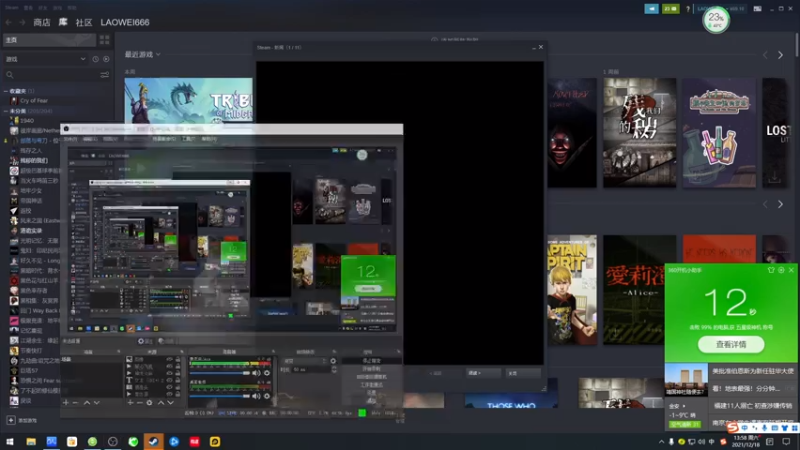Click 查看详情 in 360 boot assistant
The width and height of the screenshot is (800, 450).
point(731,344)
